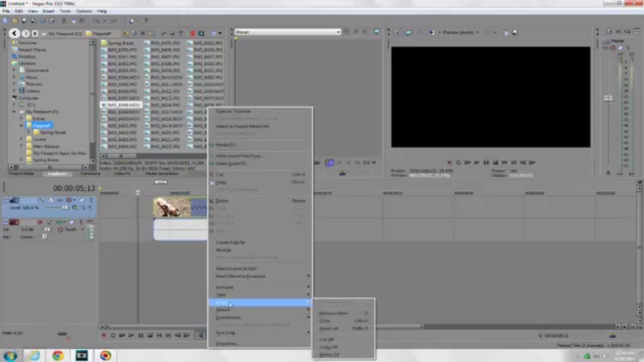
Task: Mute the audio track
Action: (x=71, y=222)
